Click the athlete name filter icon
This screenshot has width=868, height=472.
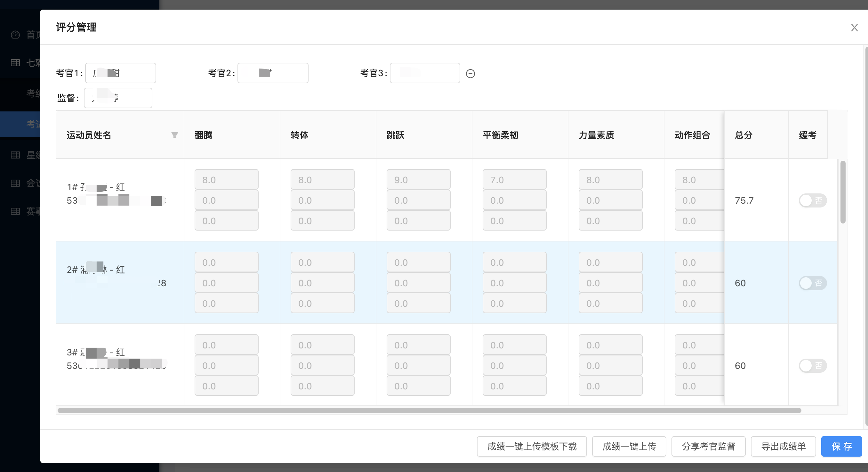tap(174, 135)
